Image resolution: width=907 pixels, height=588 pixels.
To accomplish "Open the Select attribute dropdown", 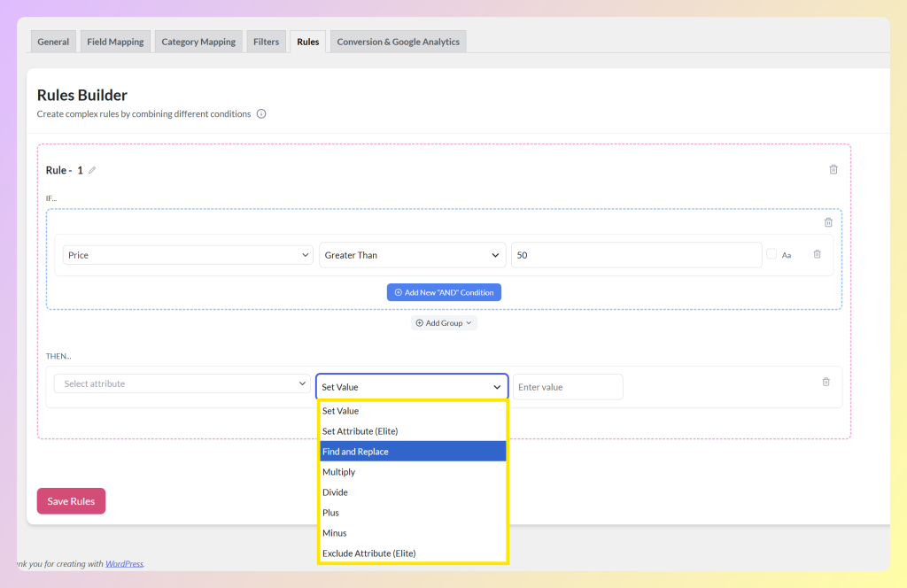I will [182, 384].
